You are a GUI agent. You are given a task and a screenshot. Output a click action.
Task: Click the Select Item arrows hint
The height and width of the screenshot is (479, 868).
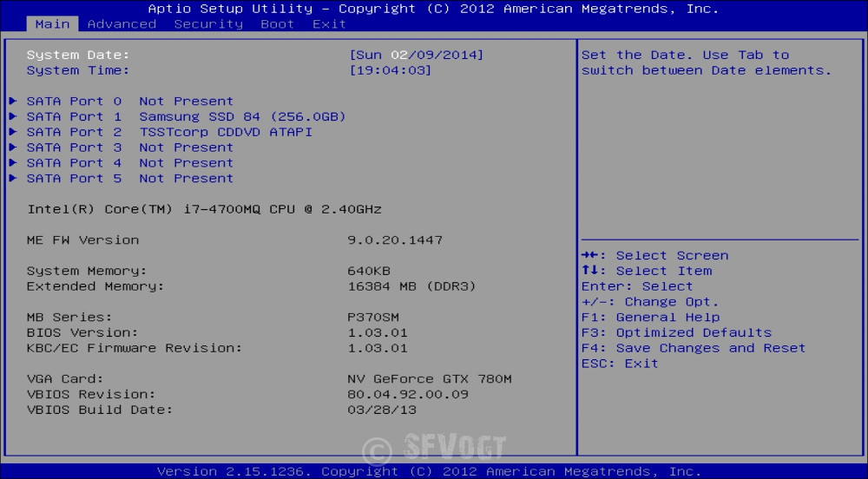coord(647,271)
